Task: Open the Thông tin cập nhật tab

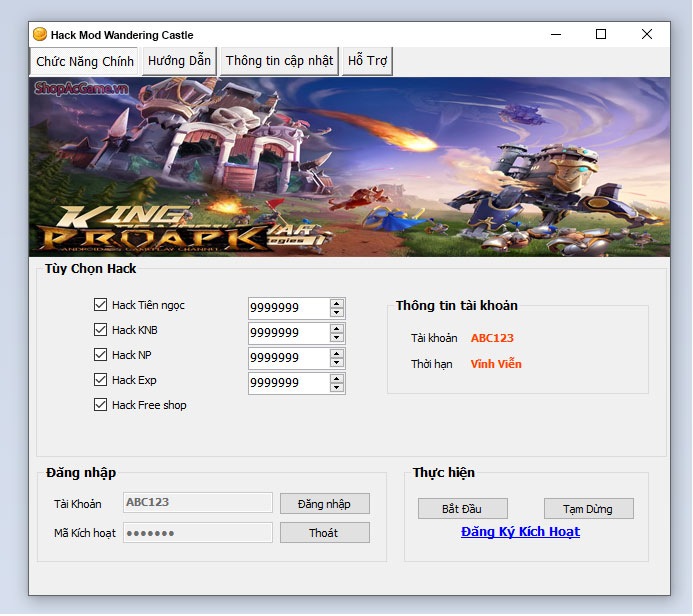Action: coord(279,61)
